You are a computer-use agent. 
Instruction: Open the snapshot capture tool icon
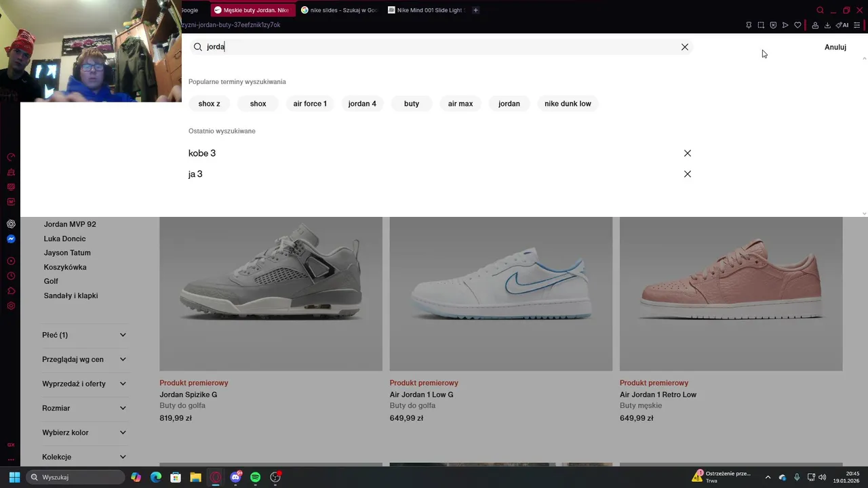761,25
